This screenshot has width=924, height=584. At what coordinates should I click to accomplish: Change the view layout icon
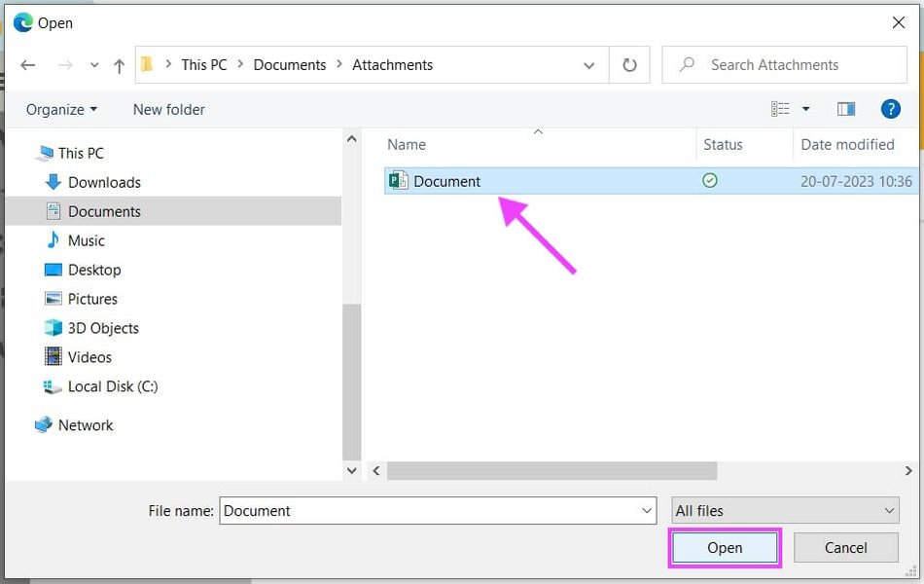[x=780, y=109]
